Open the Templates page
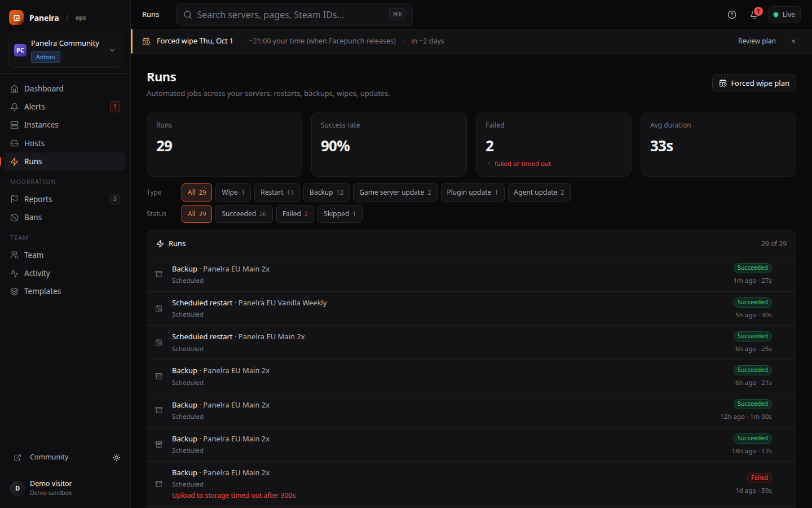812x508 pixels. pos(65,291)
